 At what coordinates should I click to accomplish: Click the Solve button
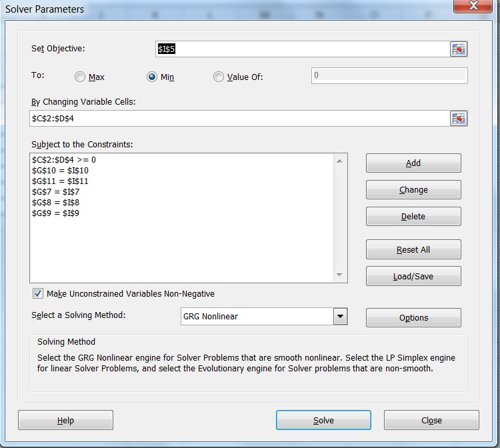(x=323, y=420)
